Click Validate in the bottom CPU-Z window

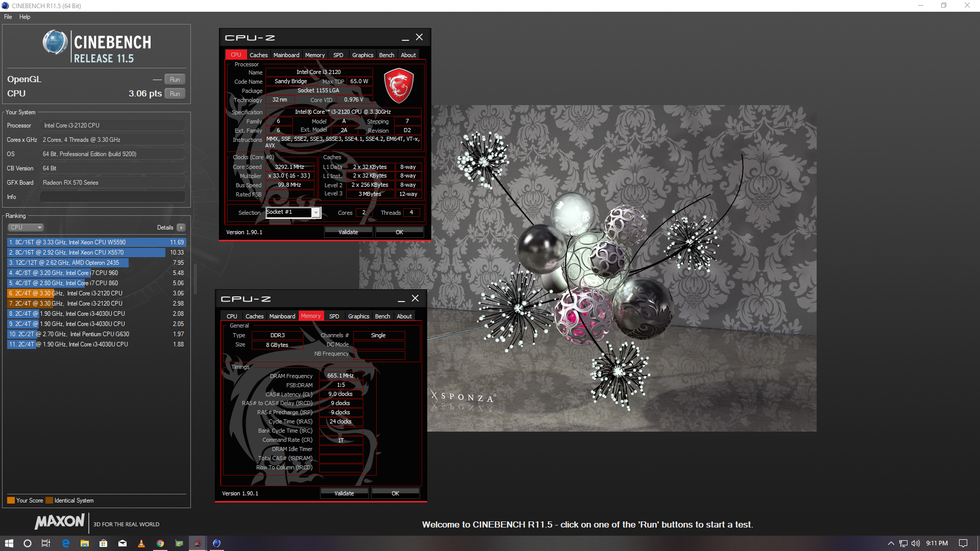pyautogui.click(x=344, y=493)
